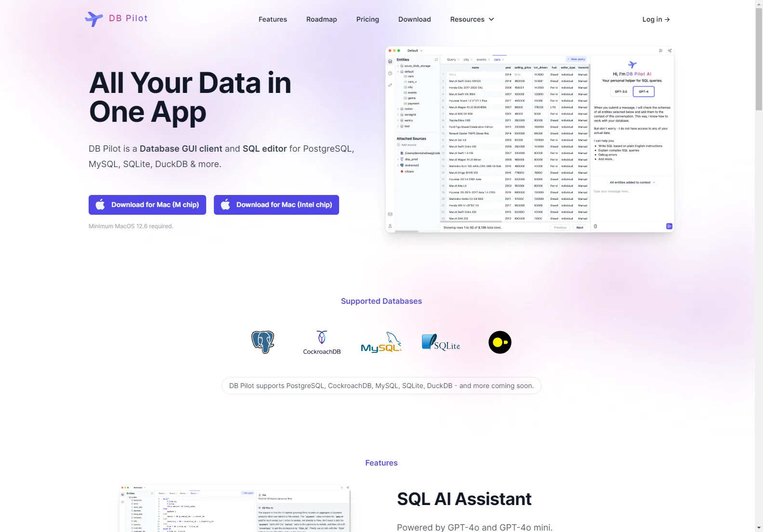Screen dimensions: 763x532
Task: Expand the Resources dropdown menu
Action: pyautogui.click(x=472, y=19)
